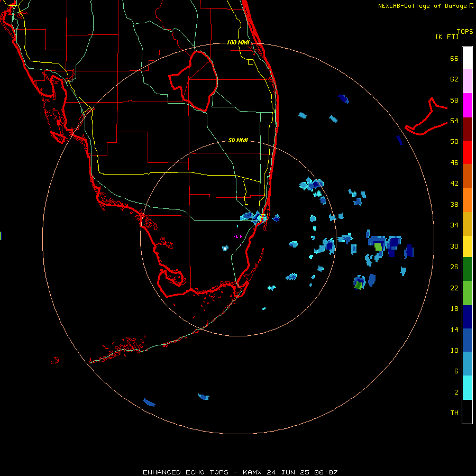The image size is (476, 476).
Task: Click the red Bahamas island outline
Action: (x=426, y=116)
